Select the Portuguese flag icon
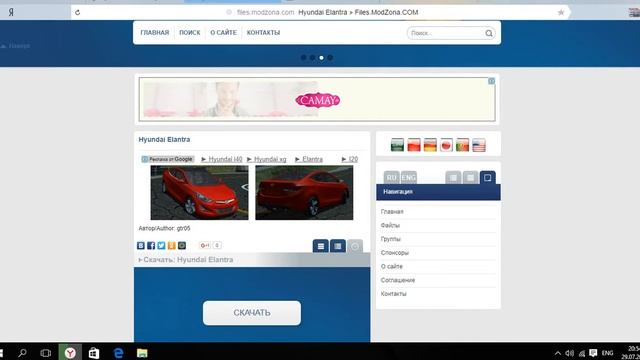 [462, 145]
